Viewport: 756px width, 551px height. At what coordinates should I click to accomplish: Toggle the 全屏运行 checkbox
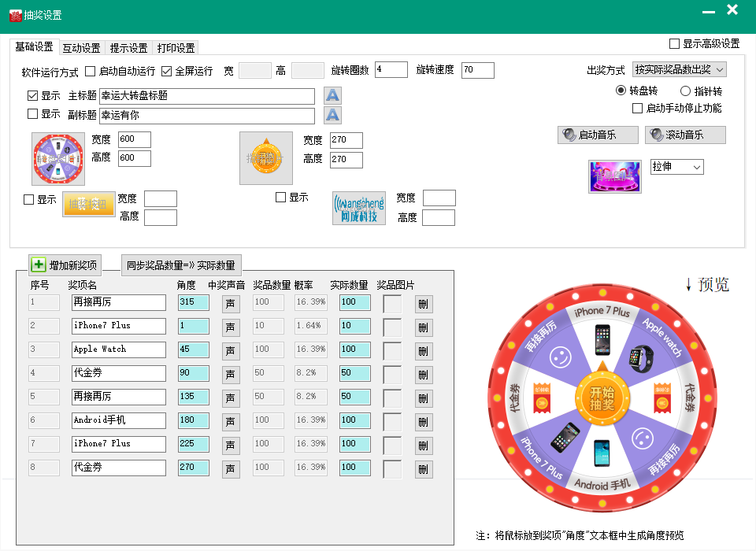click(167, 71)
